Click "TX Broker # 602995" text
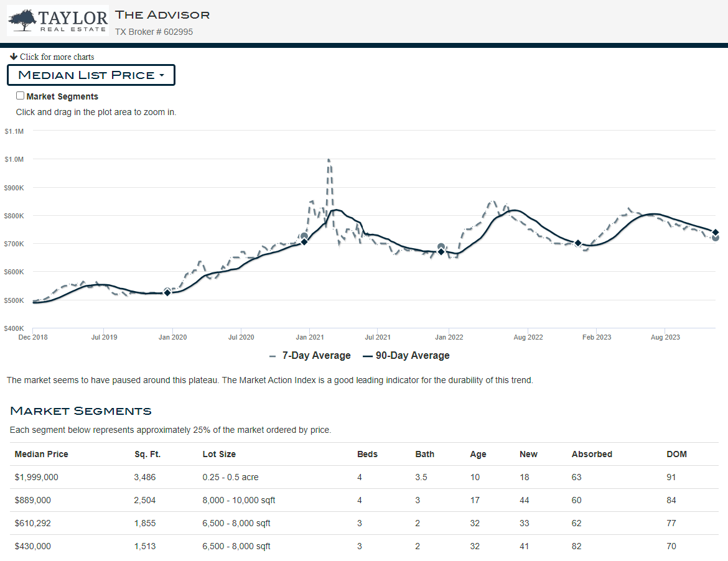The width and height of the screenshot is (728, 561). [x=154, y=32]
